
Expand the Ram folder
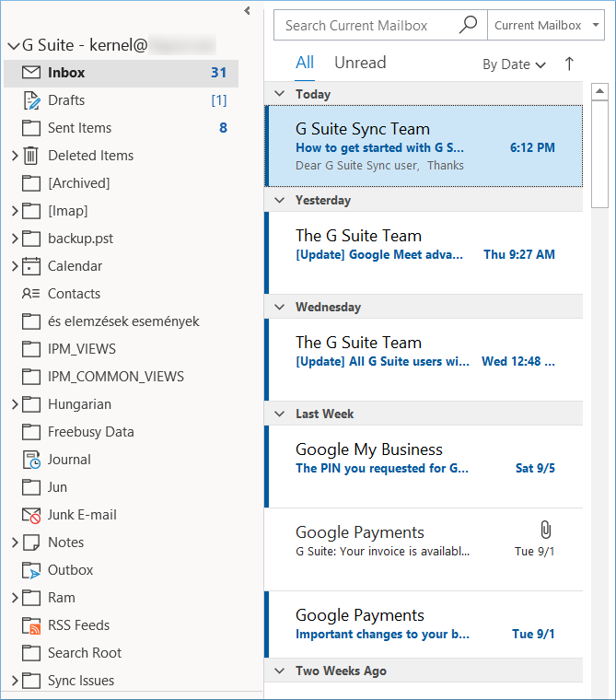pos(15,598)
